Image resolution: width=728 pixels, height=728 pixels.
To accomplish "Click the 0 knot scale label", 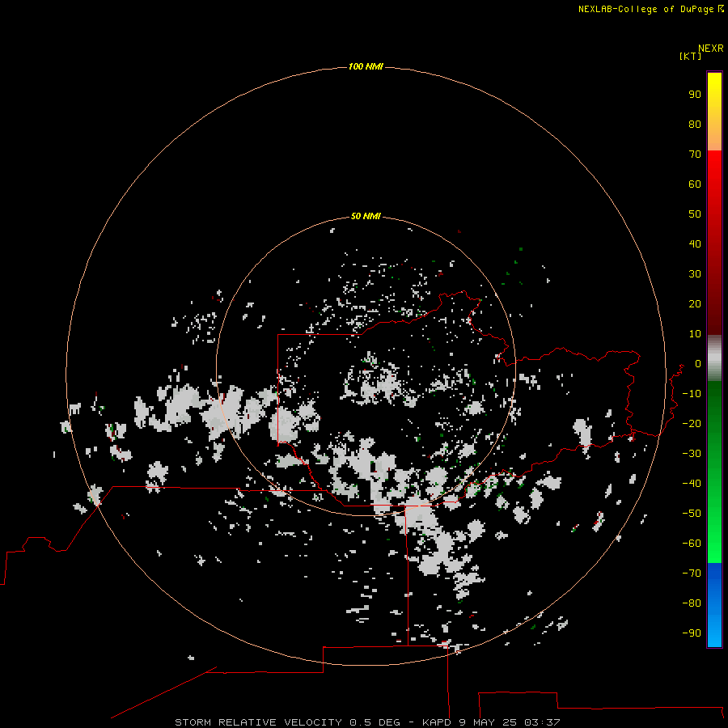I will (698, 364).
